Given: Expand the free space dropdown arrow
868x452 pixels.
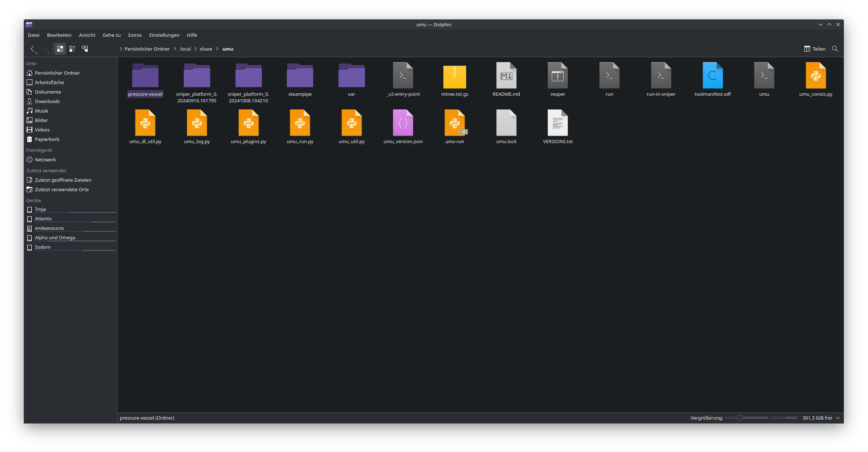Looking at the screenshot, I should click(838, 418).
